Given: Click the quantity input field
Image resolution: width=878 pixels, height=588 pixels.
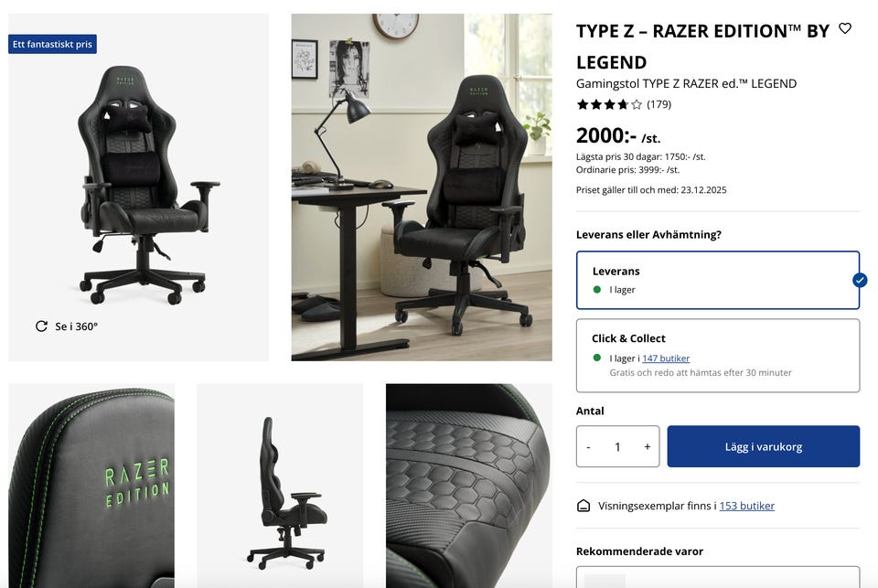Looking at the screenshot, I should (x=617, y=447).
